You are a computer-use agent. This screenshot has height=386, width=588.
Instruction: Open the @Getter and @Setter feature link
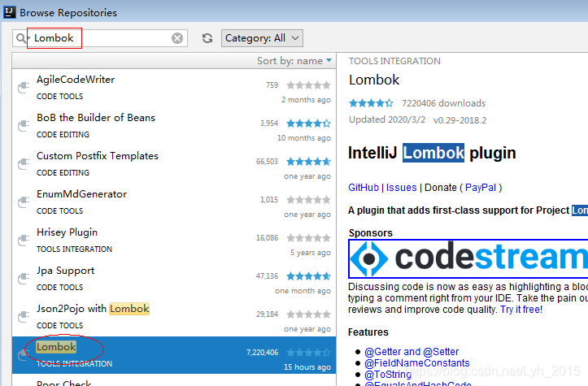point(412,352)
